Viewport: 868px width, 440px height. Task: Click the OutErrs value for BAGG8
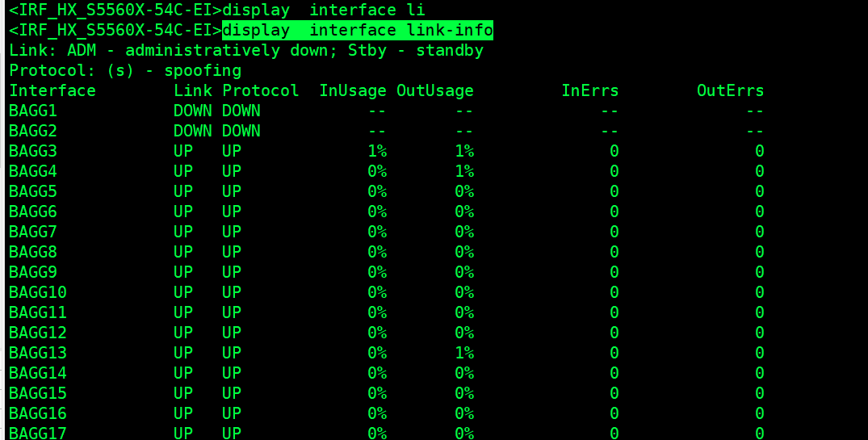(759, 252)
